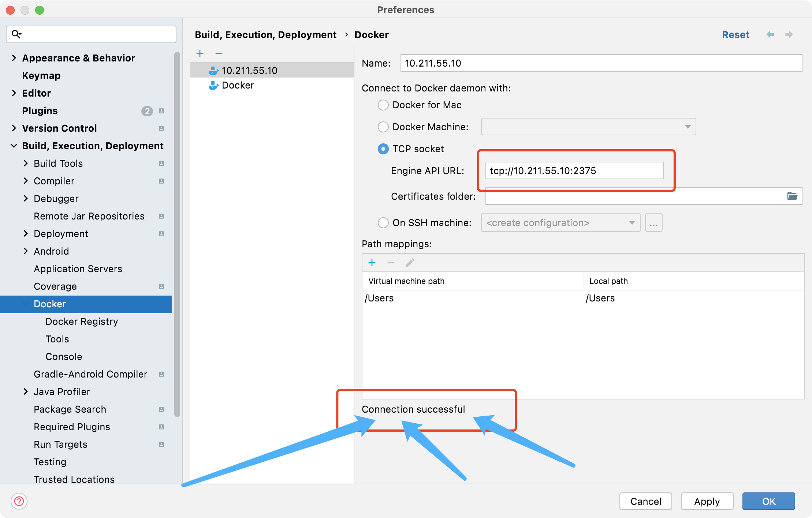Select the On SSH machine radio option

(383, 223)
